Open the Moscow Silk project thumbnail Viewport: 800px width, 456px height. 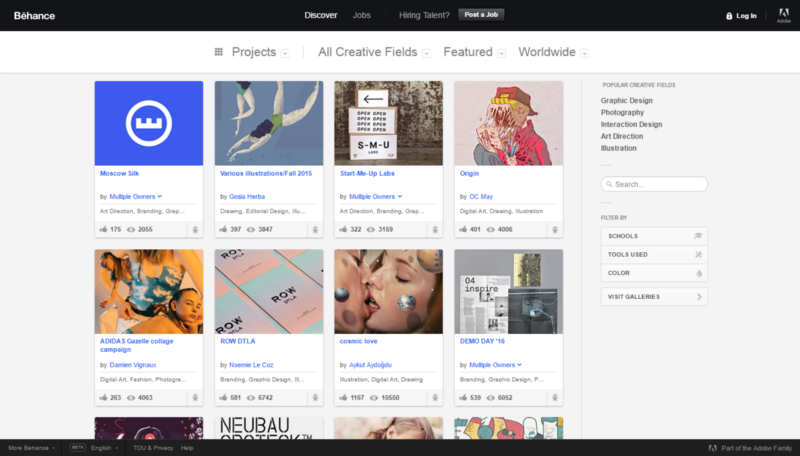click(149, 123)
